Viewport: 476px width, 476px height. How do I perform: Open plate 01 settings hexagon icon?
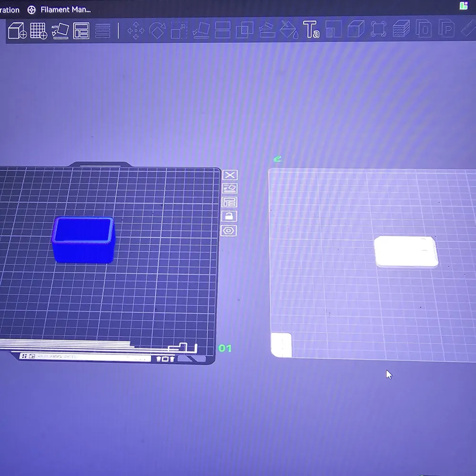point(228,231)
